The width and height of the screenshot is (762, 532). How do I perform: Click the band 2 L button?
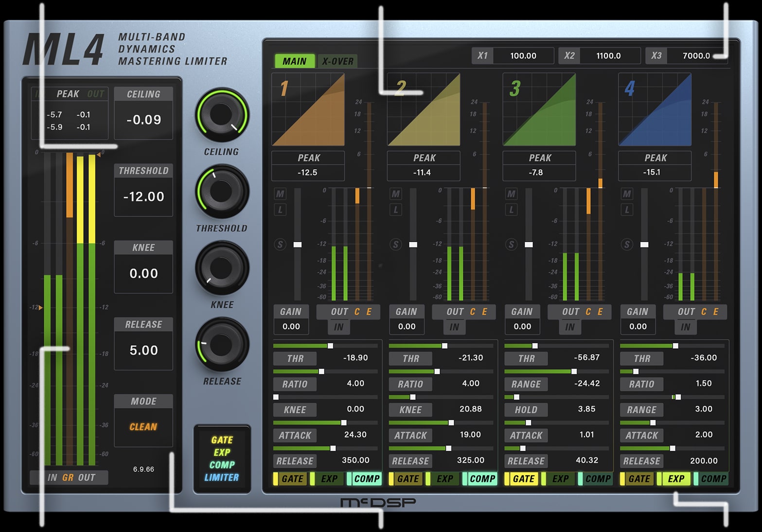[396, 210]
